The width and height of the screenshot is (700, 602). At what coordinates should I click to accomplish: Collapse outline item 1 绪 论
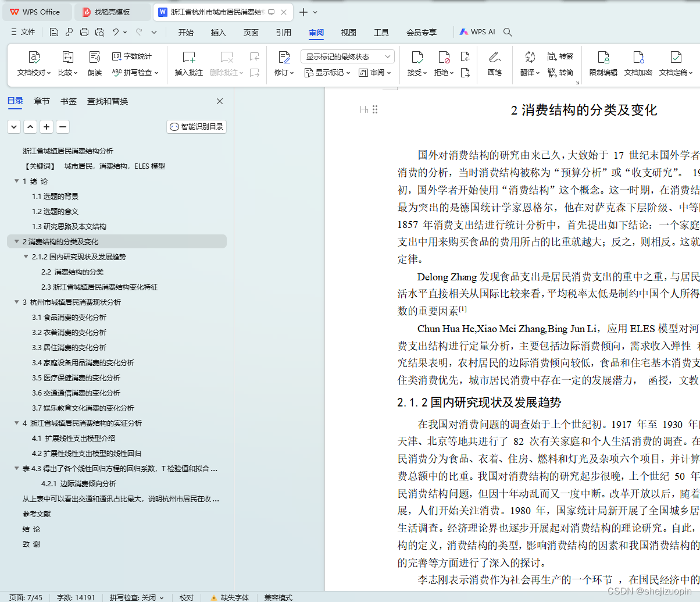16,181
